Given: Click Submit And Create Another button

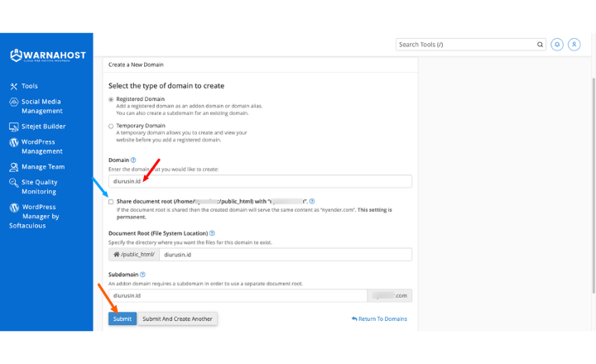Looking at the screenshot, I should [x=177, y=318].
